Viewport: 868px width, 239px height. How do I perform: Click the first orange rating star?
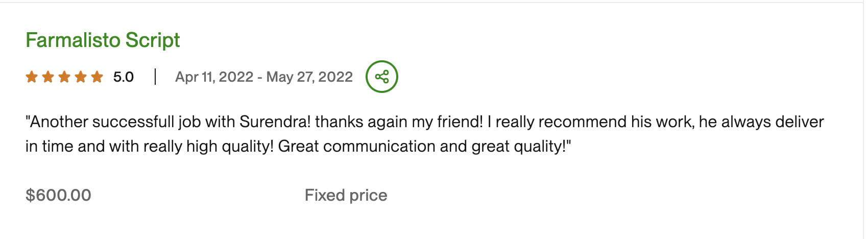click(x=32, y=77)
